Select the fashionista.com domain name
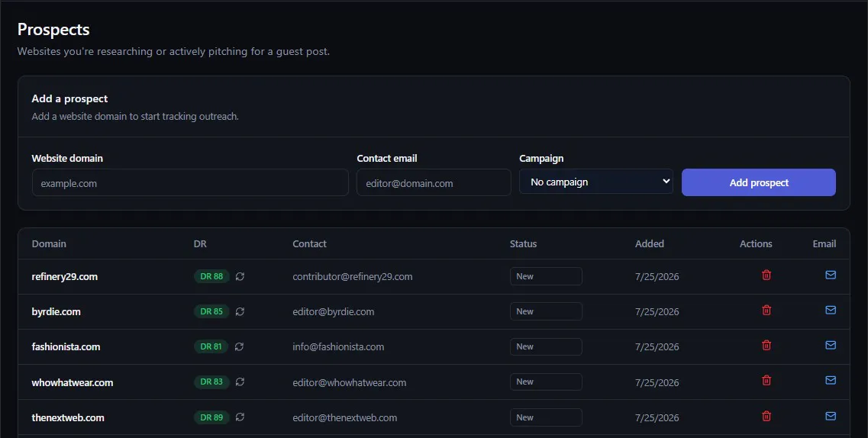This screenshot has height=438, width=868. [66, 346]
